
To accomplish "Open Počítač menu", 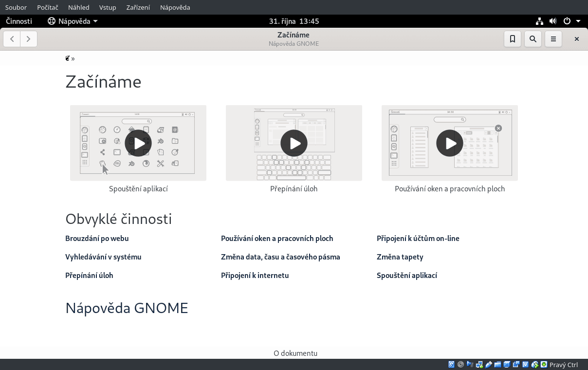I will coord(48,7).
